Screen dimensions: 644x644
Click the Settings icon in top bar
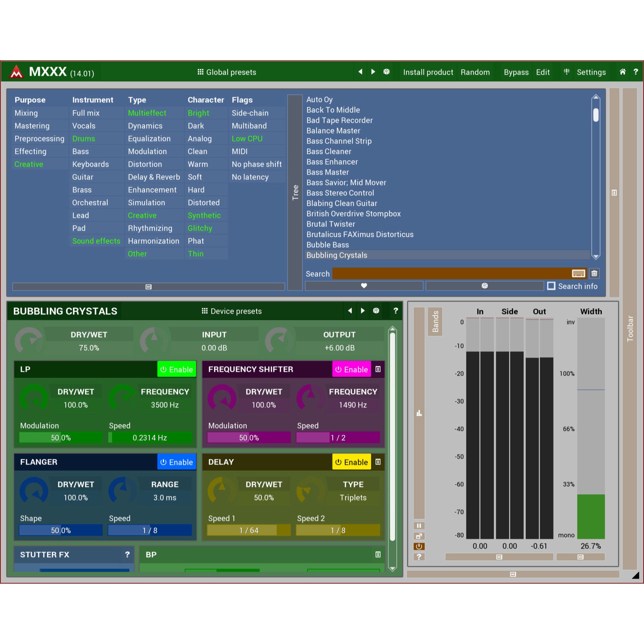pos(566,72)
